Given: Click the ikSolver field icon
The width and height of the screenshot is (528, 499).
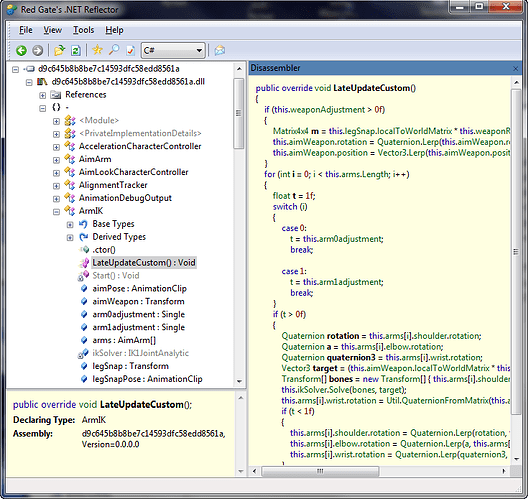Looking at the screenshot, I should [83, 354].
